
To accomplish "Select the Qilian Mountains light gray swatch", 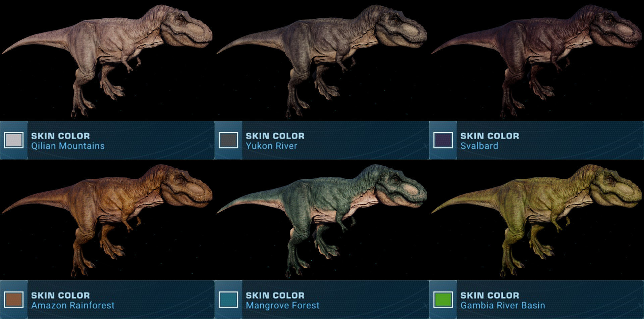I will tap(14, 140).
